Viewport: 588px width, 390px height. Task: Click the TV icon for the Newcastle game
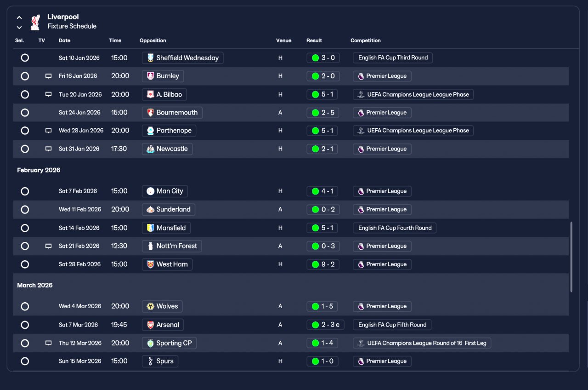[x=48, y=149]
